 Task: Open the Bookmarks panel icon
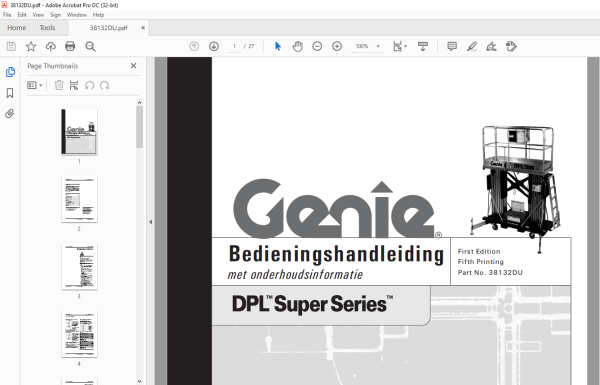click(x=10, y=93)
